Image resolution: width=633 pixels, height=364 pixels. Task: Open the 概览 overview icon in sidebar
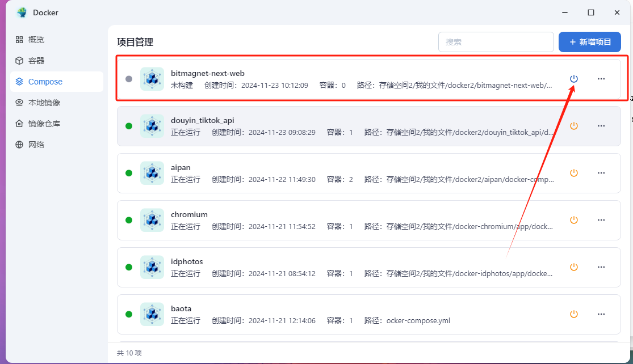(19, 40)
